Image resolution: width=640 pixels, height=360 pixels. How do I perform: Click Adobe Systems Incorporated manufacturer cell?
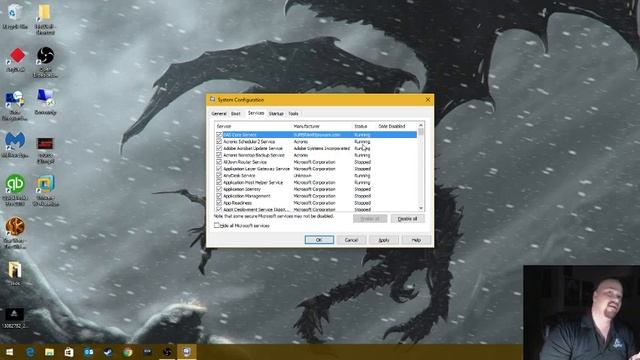click(x=322, y=148)
